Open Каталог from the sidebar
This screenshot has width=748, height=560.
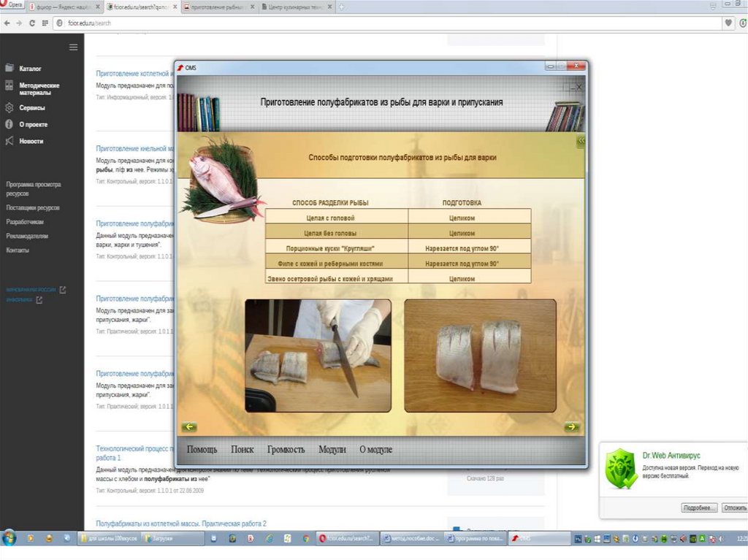click(x=30, y=68)
